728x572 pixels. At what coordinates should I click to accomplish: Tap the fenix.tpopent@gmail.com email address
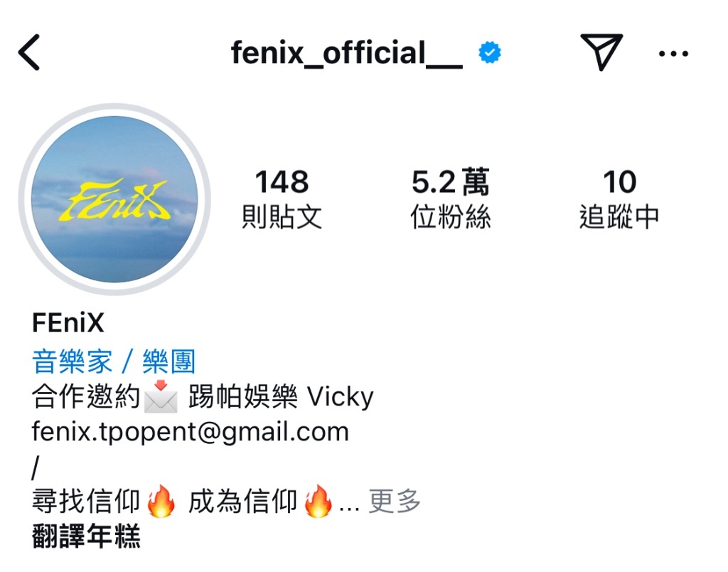[191, 432]
